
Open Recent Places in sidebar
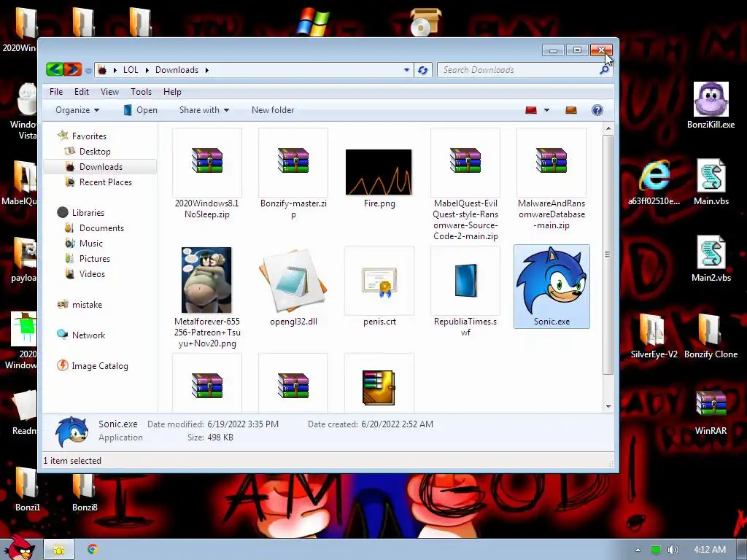pyautogui.click(x=106, y=182)
